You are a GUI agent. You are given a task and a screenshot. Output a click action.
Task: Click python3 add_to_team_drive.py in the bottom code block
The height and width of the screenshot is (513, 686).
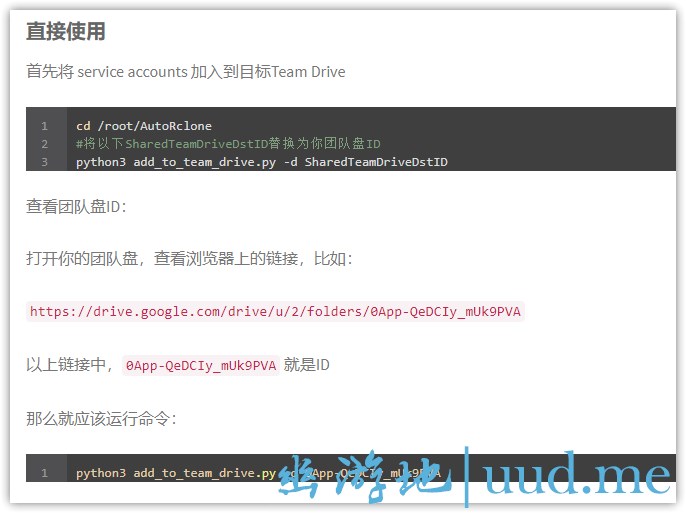point(175,473)
